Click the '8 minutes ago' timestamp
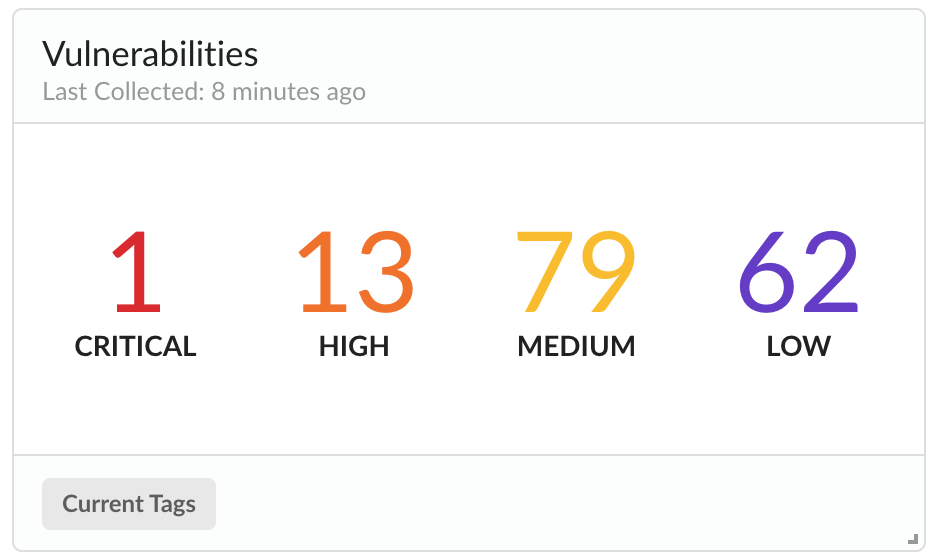This screenshot has height=560, width=936. tap(289, 93)
